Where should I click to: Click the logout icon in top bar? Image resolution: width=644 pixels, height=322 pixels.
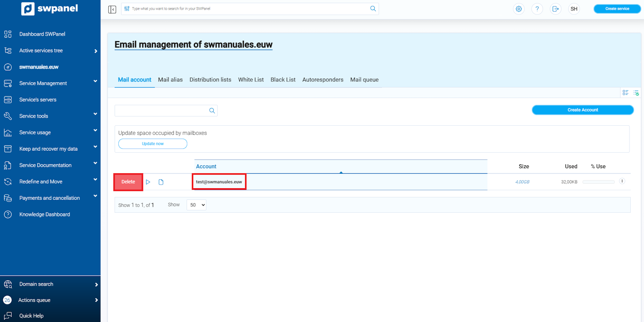pos(555,9)
